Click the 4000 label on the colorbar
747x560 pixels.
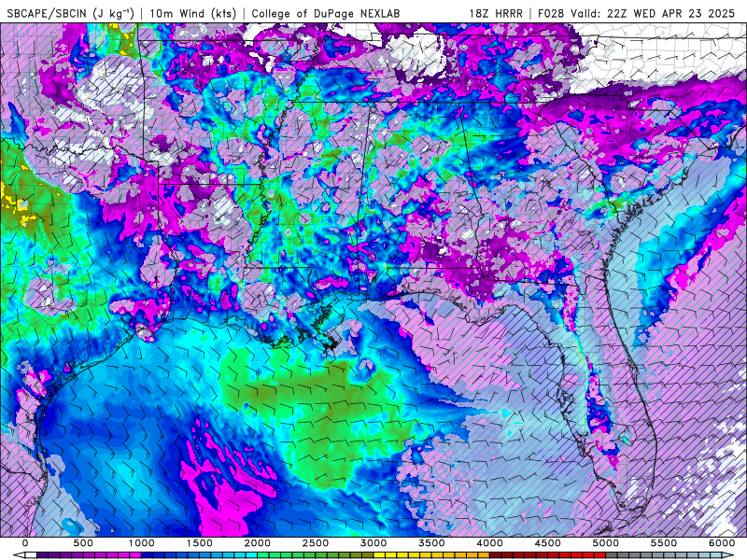coord(489,543)
